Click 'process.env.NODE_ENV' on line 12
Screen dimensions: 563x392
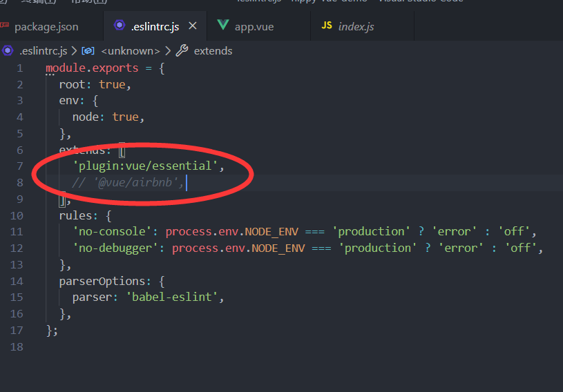point(238,248)
